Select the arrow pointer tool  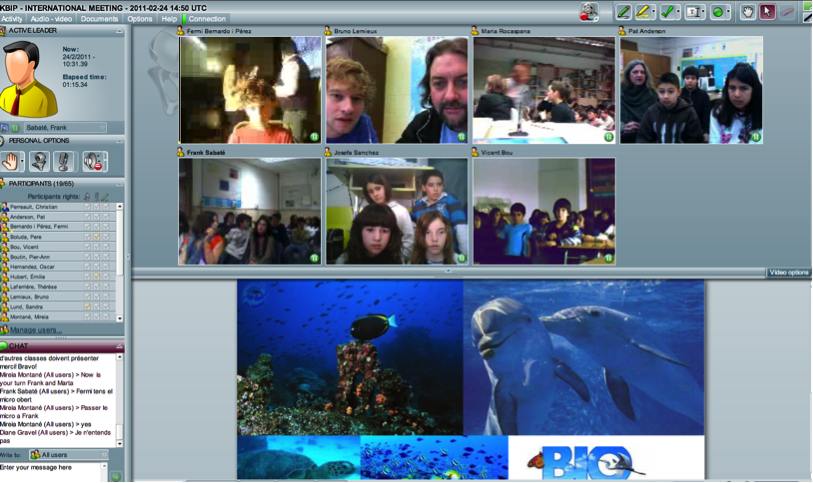[x=767, y=12]
